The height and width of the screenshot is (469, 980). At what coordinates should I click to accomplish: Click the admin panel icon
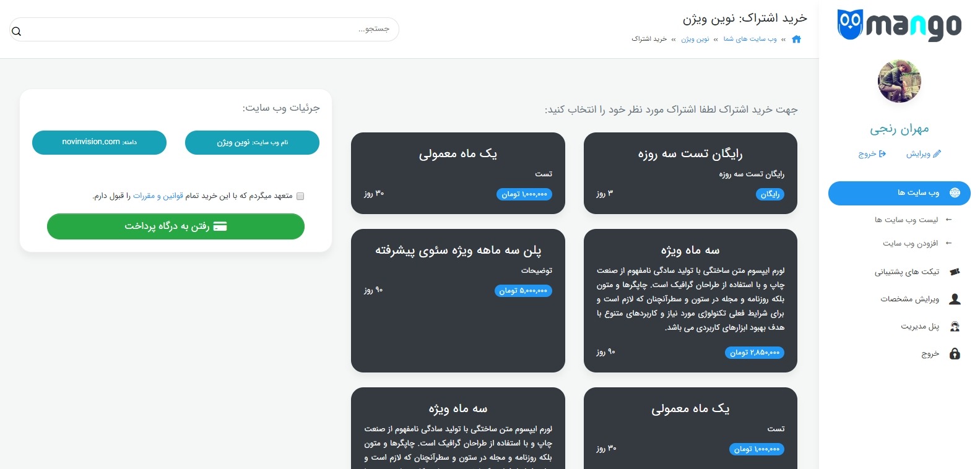[955, 327]
